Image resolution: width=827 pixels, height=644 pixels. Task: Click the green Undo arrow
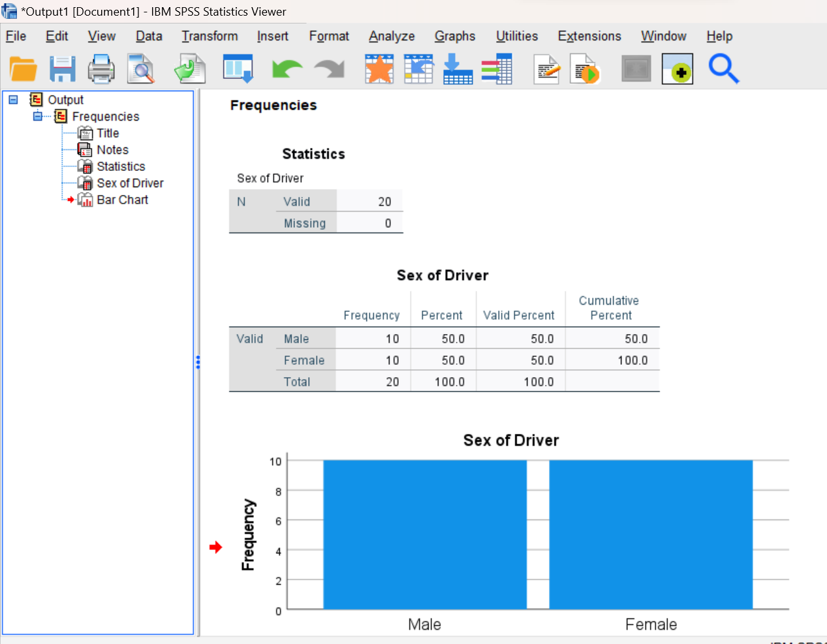(x=287, y=69)
